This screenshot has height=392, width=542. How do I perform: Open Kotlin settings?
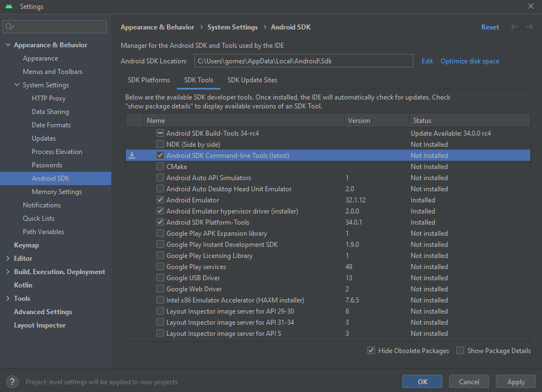click(23, 285)
